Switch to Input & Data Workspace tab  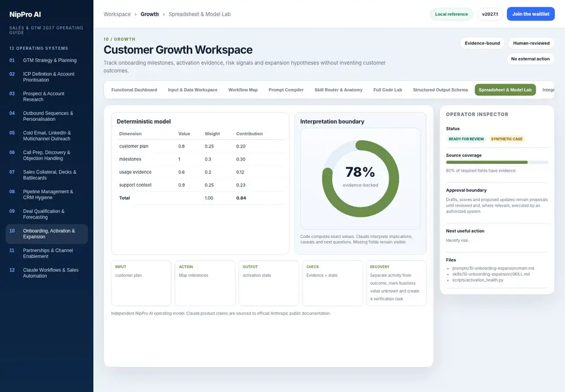[x=193, y=90]
